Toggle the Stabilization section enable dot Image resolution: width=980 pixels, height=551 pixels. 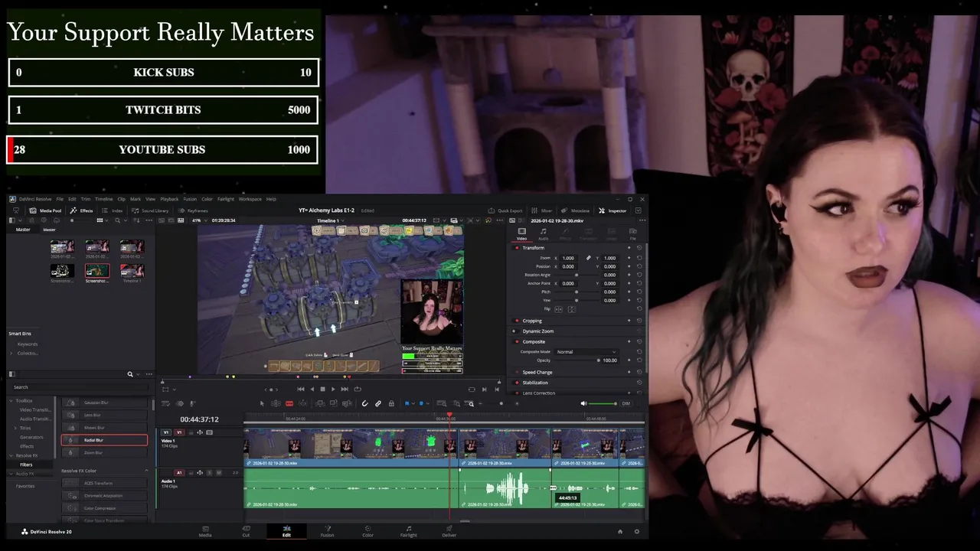coord(517,383)
